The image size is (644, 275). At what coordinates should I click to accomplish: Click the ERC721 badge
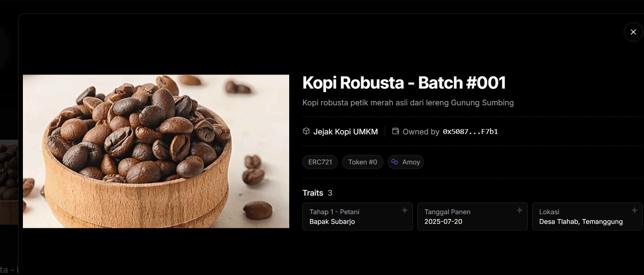320,162
